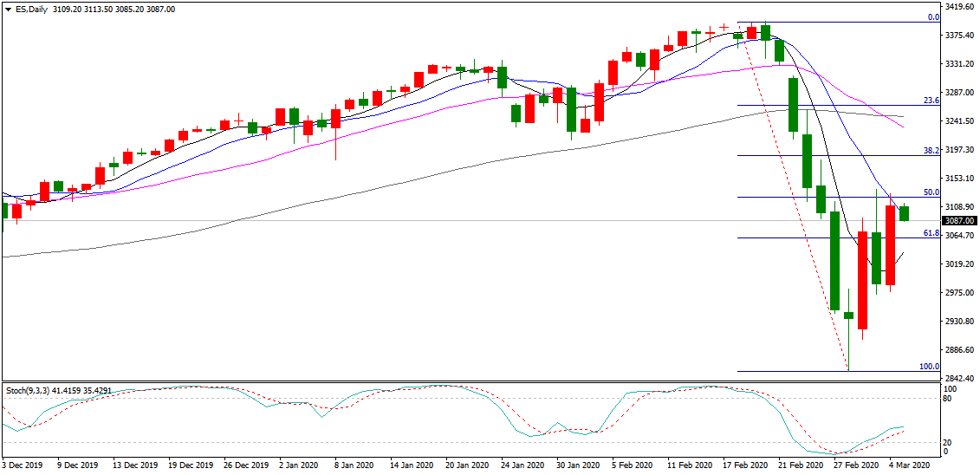980x475 pixels.
Task: Select the 0.0 Fibonacci level label
Action: click(932, 17)
